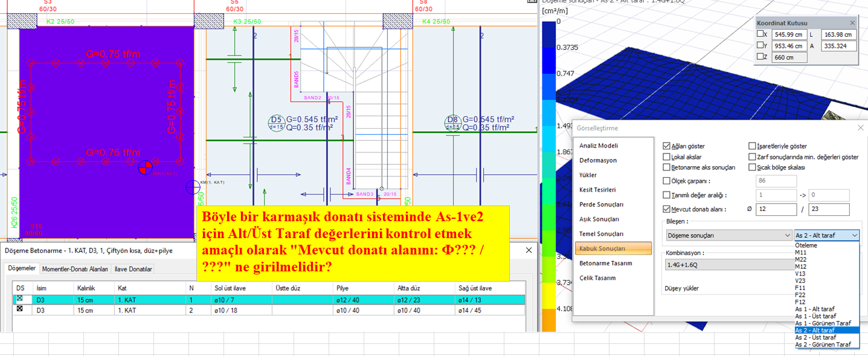The width and height of the screenshot is (868, 356).
Task: Click the X coordinate field 545.99 cm
Action: pyautogui.click(x=788, y=34)
